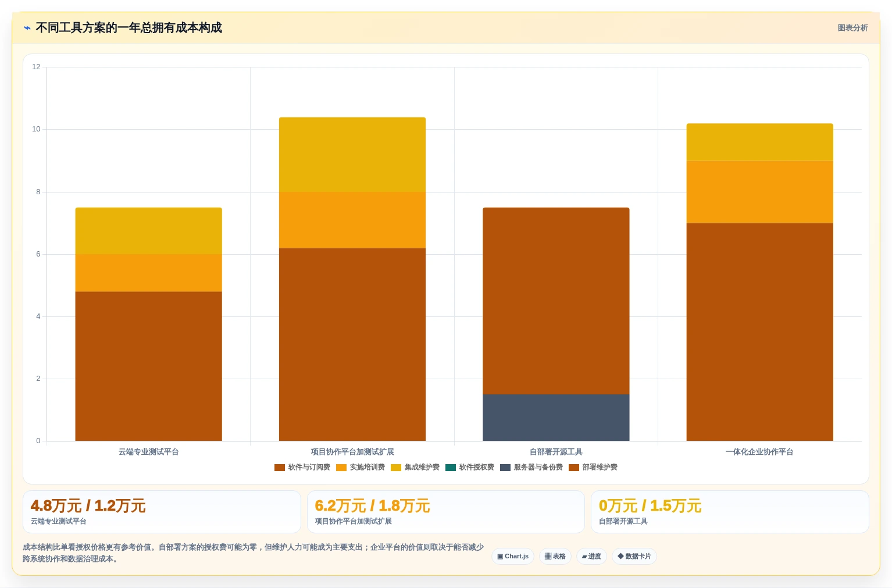892x588 pixels.
Task: Click the Chart.js tag
Action: 513,557
